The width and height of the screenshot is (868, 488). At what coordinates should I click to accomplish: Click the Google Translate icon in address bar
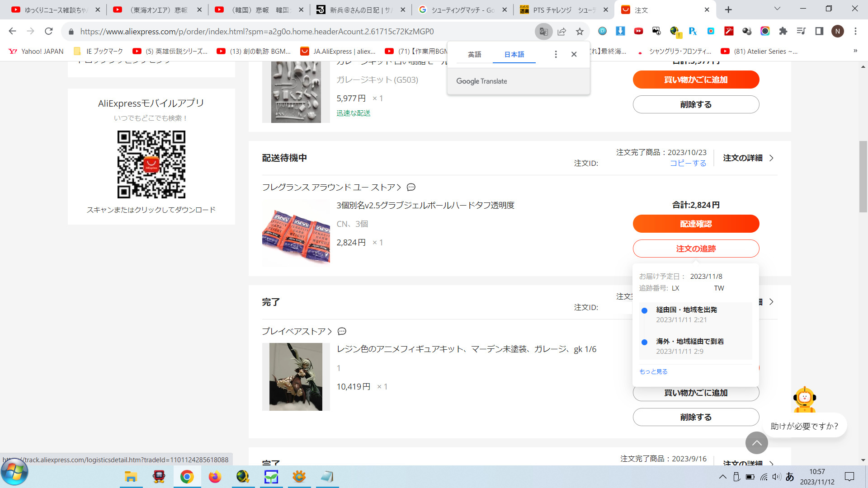(x=543, y=32)
